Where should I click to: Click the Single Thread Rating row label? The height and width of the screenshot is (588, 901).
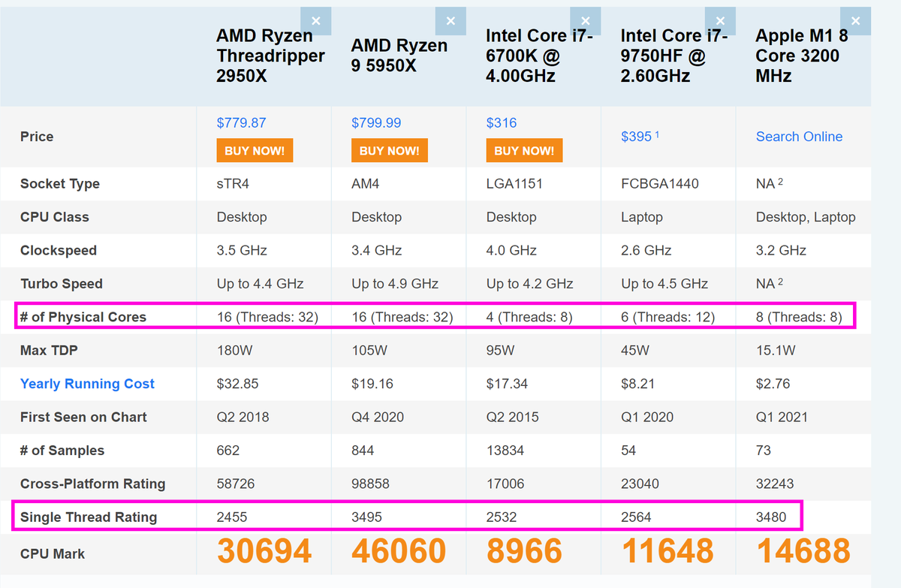click(x=89, y=517)
